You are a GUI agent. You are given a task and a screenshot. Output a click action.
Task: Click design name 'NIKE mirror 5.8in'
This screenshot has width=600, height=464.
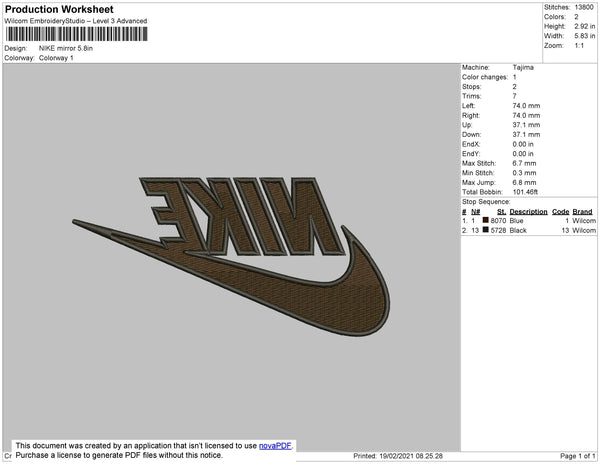[66, 48]
